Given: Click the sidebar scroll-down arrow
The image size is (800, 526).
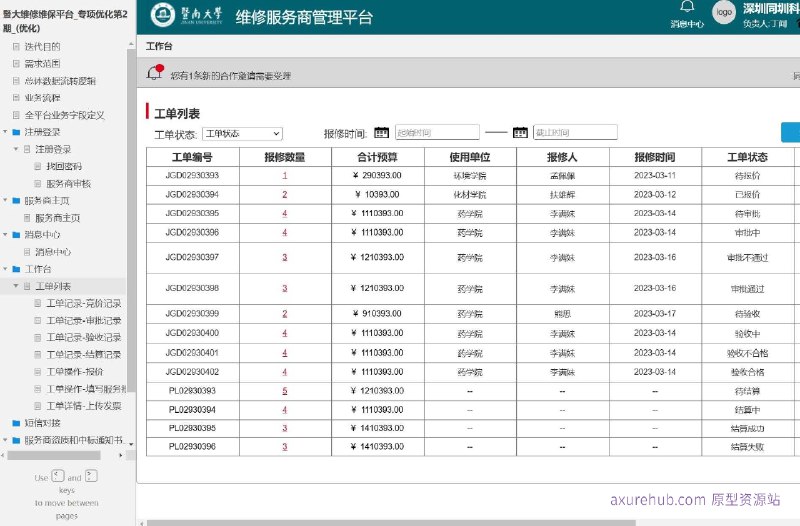Looking at the screenshot, I should point(131,444).
